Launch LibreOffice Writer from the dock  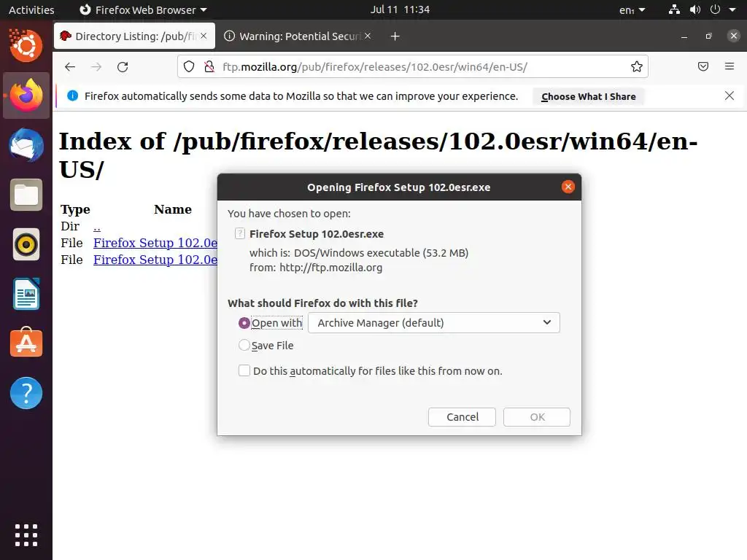(26, 295)
